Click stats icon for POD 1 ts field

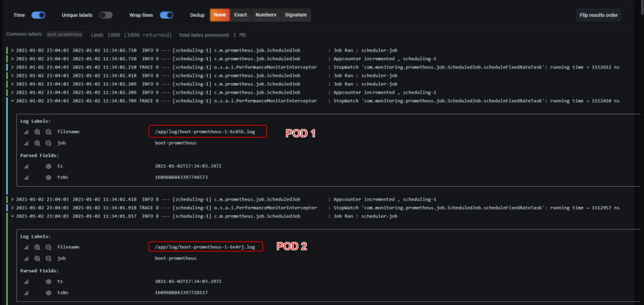(x=26, y=167)
